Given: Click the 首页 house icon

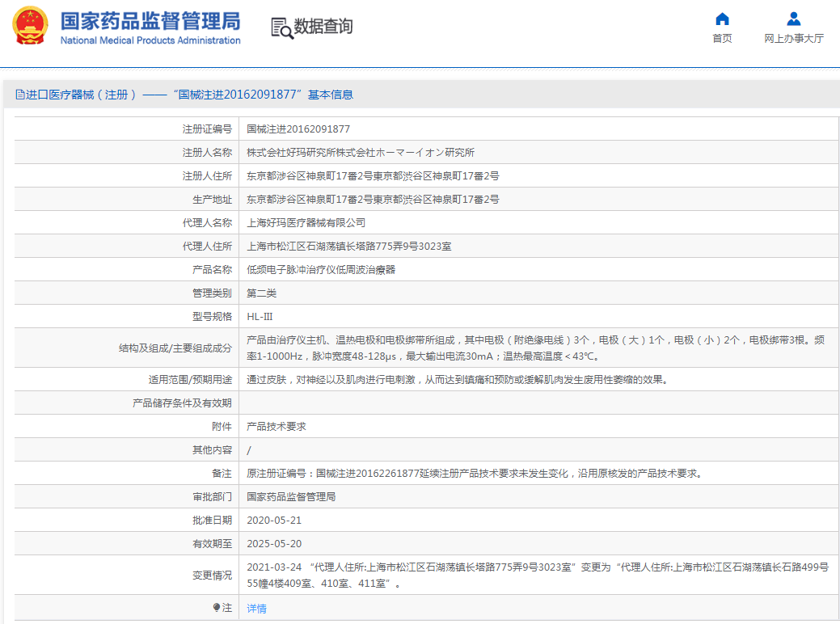Looking at the screenshot, I should pos(722,19).
